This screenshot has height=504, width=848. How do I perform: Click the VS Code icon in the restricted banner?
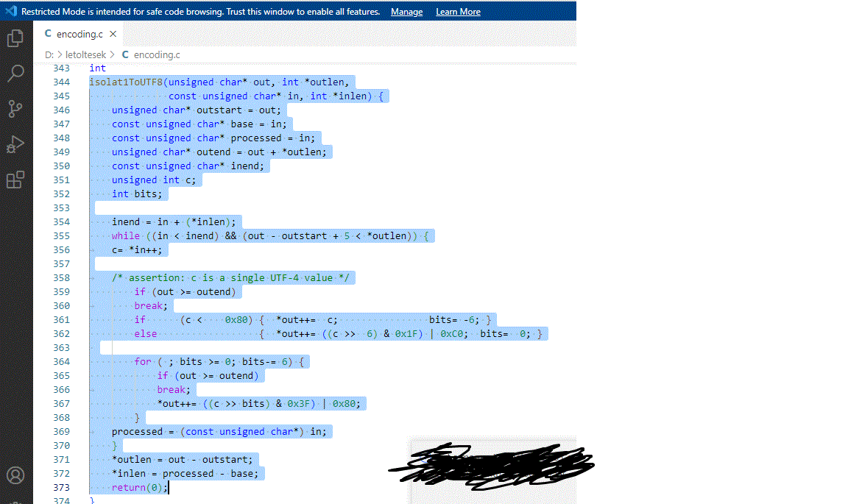point(10,11)
